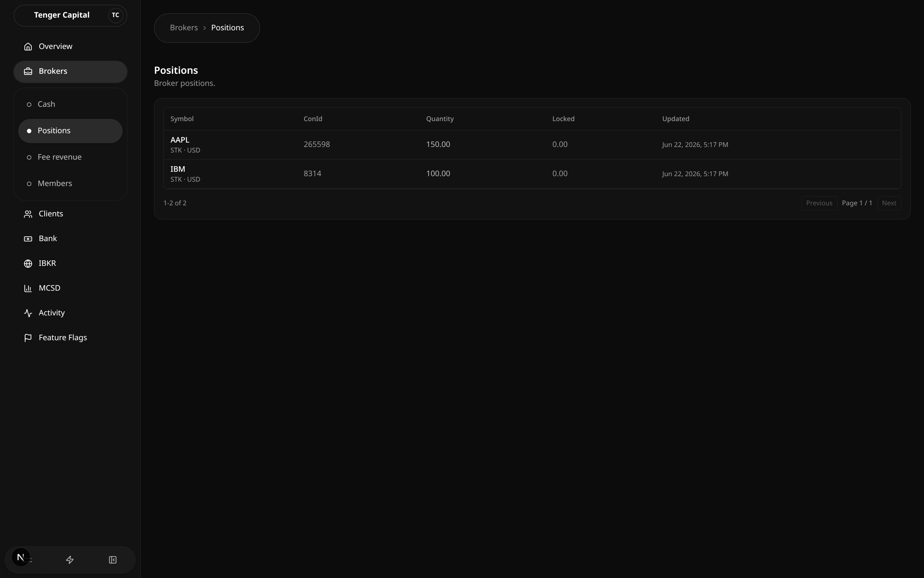This screenshot has height=578, width=924.
Task: Open the IBKR page
Action: coord(70,264)
